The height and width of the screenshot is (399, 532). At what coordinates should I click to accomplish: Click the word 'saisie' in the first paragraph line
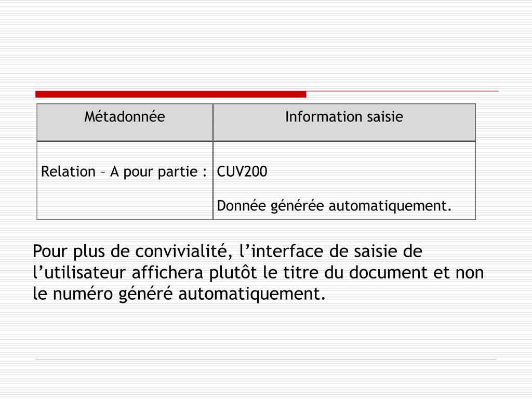click(376, 251)
